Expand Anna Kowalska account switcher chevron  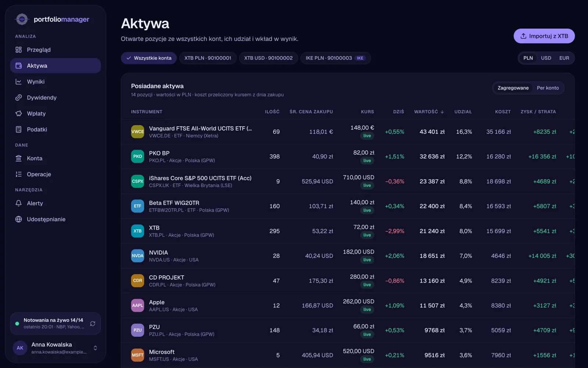(x=95, y=348)
